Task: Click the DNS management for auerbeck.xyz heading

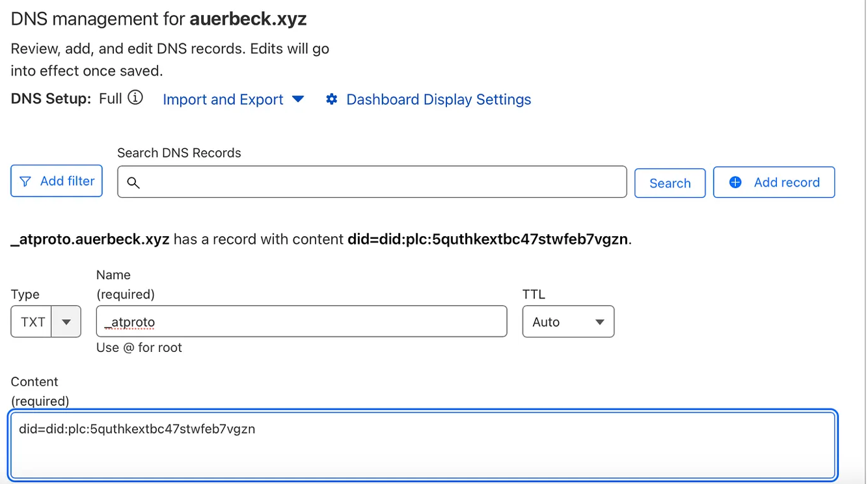Action: tap(158, 18)
